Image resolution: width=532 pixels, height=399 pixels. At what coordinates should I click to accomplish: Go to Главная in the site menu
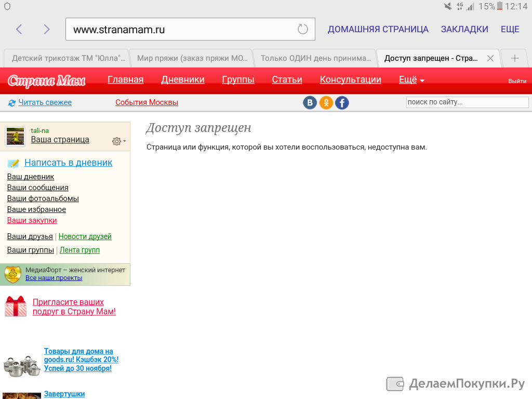click(126, 79)
